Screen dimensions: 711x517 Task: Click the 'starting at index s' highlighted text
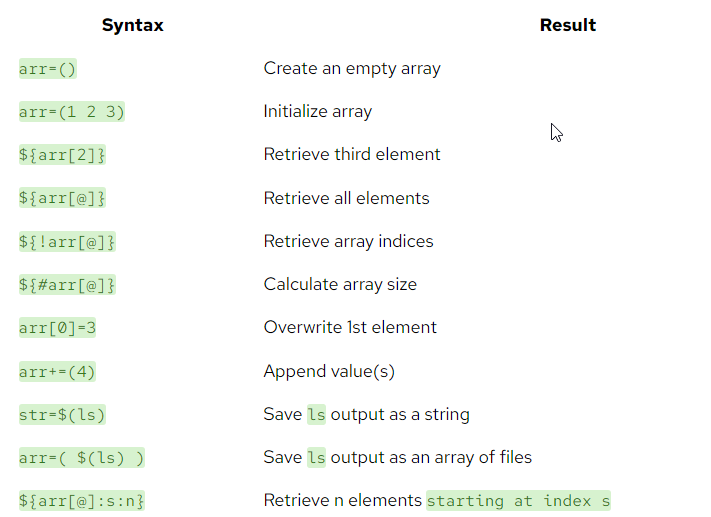coord(518,500)
